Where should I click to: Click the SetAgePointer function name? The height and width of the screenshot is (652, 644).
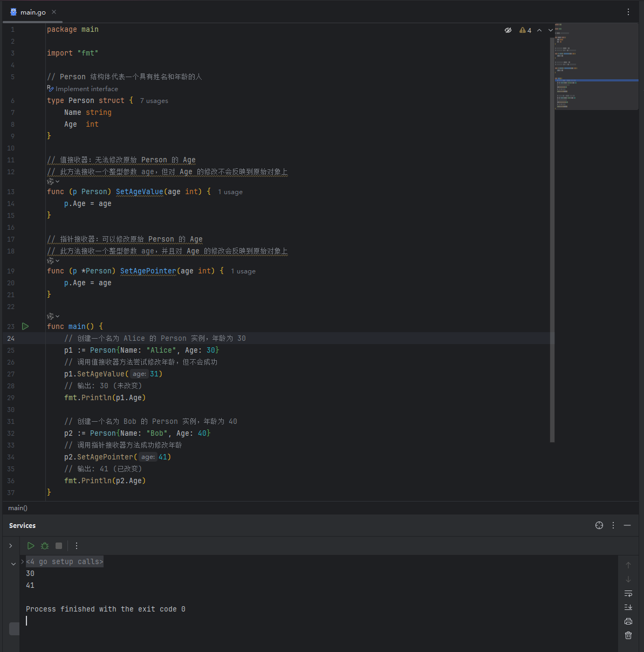click(x=148, y=271)
